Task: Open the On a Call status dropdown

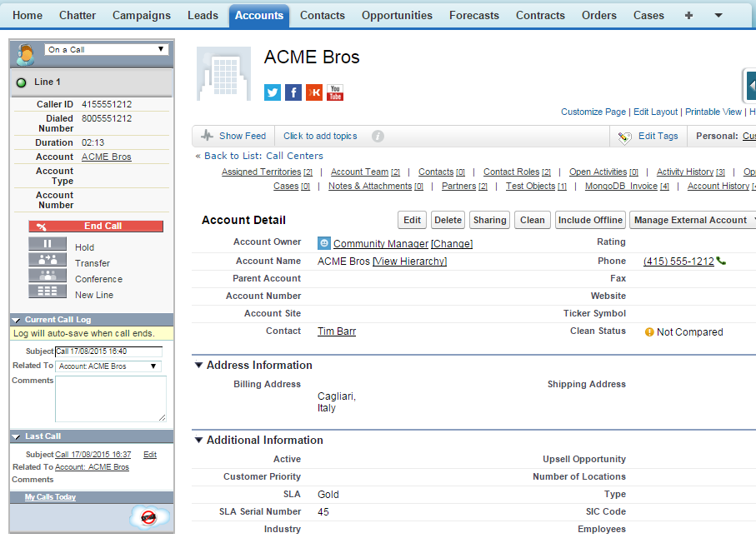Action: (x=107, y=50)
